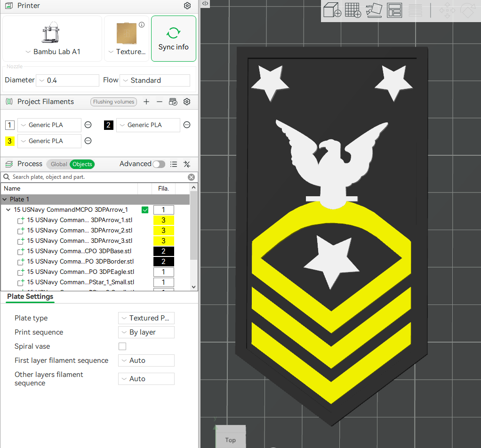Collapse the USNavy CommandMCPO 3DPArrow_1 object tree

8,210
